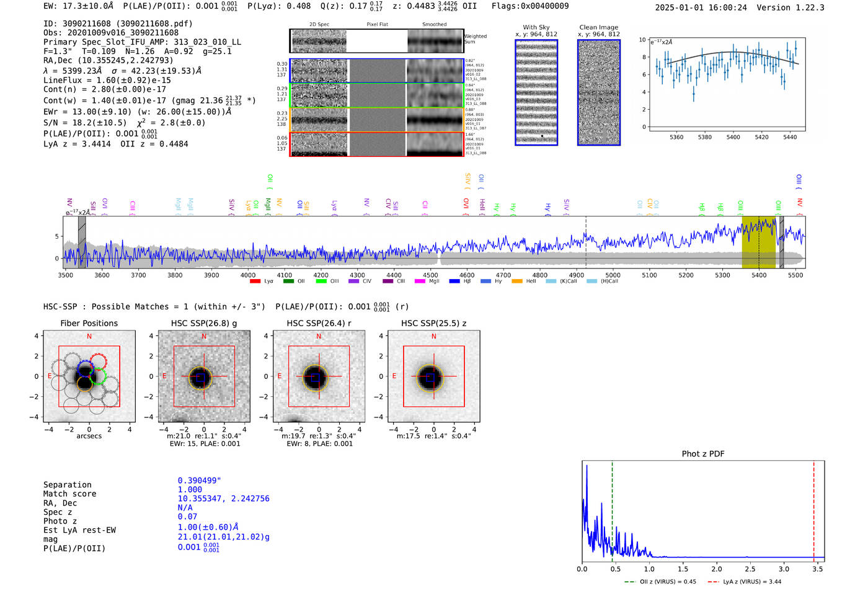Click the 'Obs: 20201009v016_3090211608' line
The image size is (868, 591).
[111, 33]
